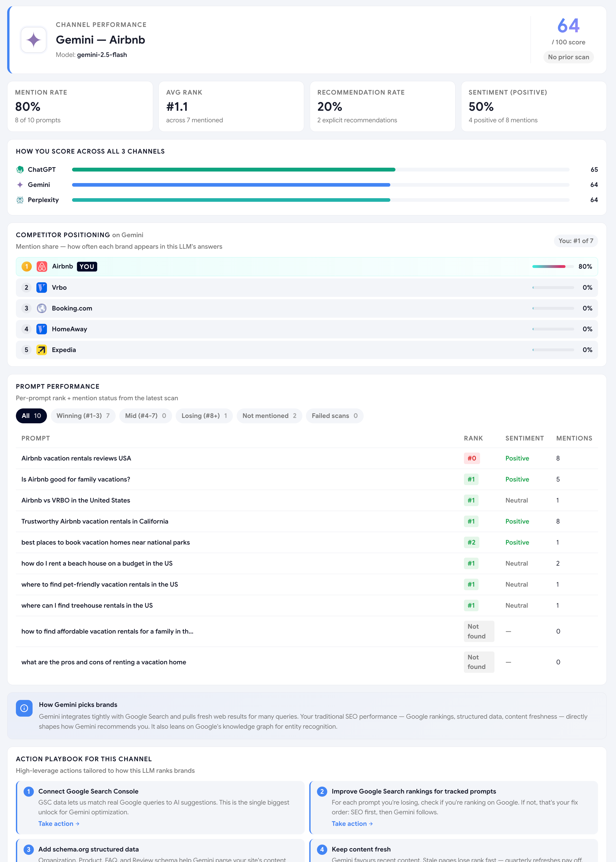
Task: Open prompt Airbnb vs VRBO in the United States
Action: 307,500
